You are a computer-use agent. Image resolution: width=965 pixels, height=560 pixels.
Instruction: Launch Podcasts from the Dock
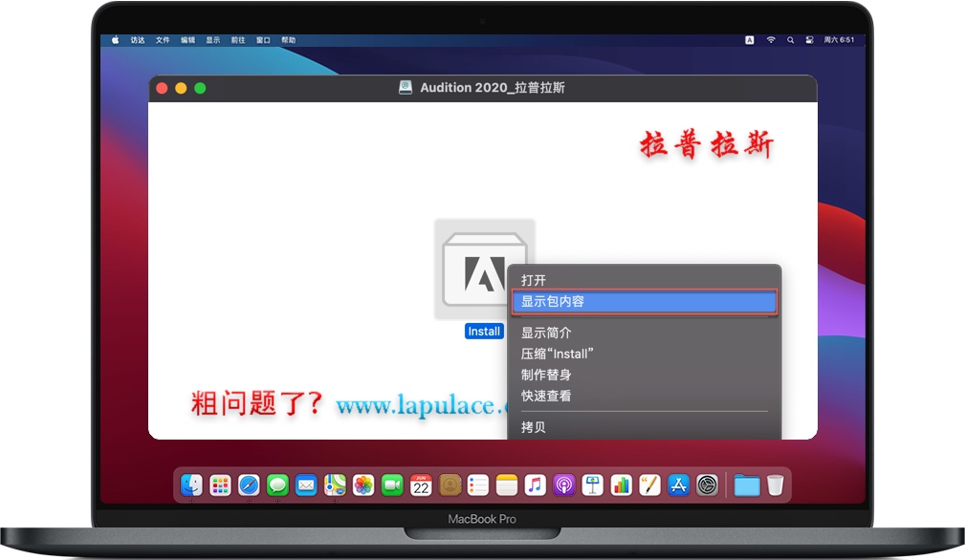click(x=563, y=485)
